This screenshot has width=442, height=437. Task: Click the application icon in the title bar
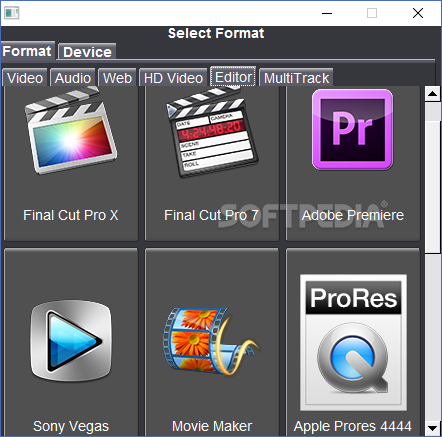click(12, 13)
